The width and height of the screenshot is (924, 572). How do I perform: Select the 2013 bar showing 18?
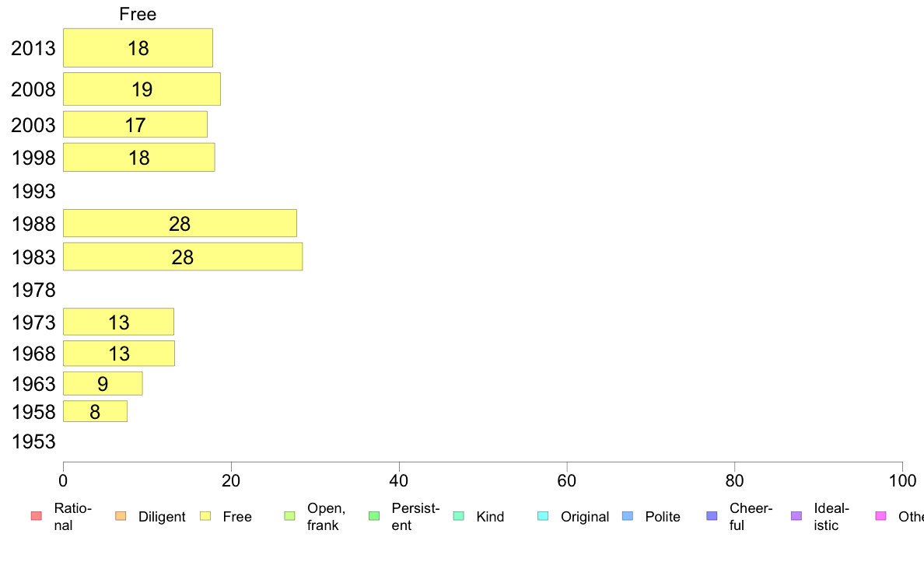tap(138, 47)
